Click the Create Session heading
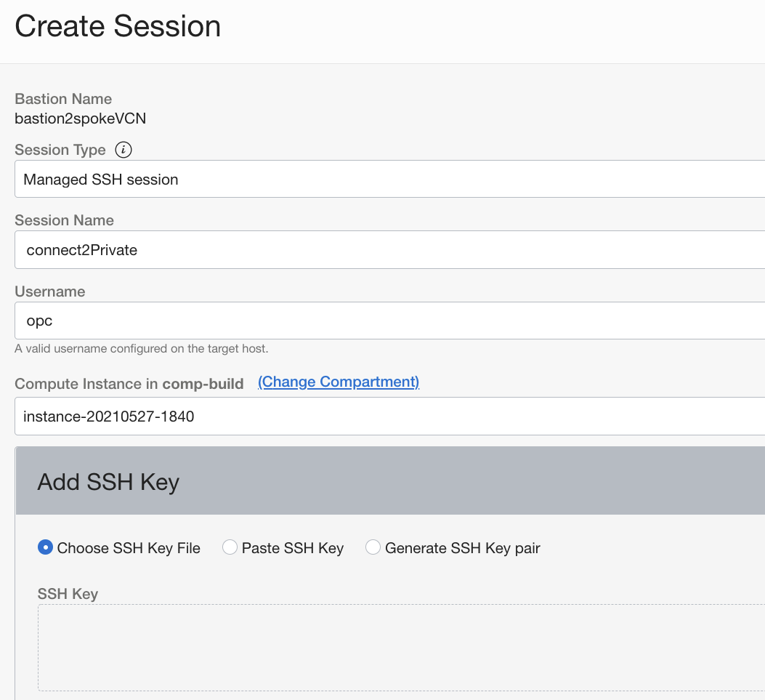 click(118, 26)
